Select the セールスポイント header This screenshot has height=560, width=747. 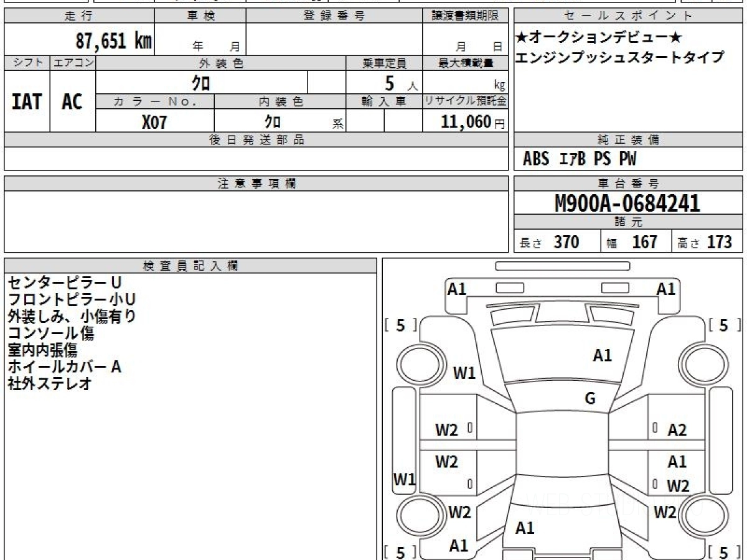[x=629, y=16]
